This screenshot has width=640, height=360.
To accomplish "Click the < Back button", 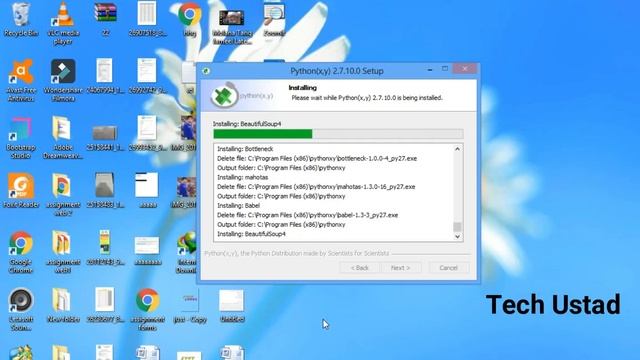I will tap(360, 268).
